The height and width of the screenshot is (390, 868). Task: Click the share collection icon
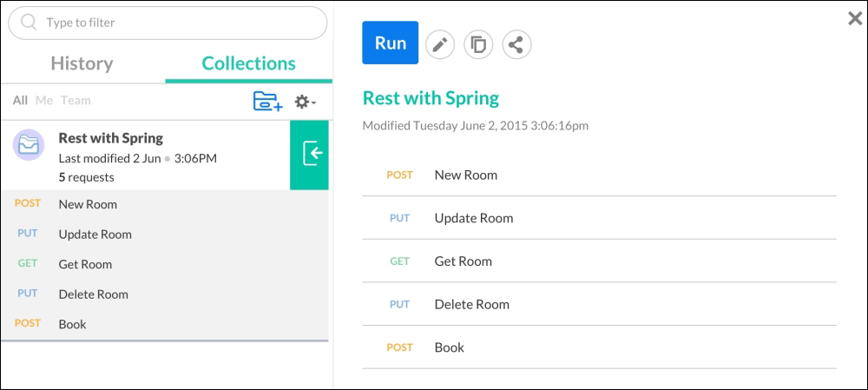tap(516, 45)
